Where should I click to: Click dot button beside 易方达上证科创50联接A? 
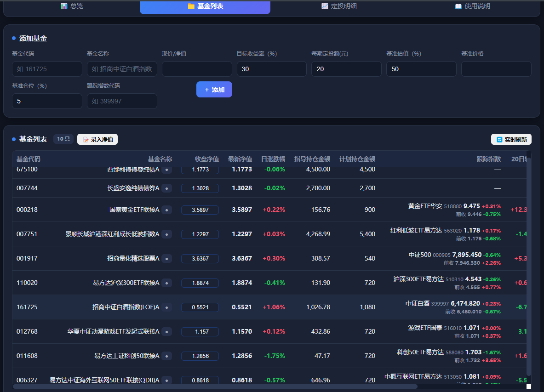(x=167, y=356)
